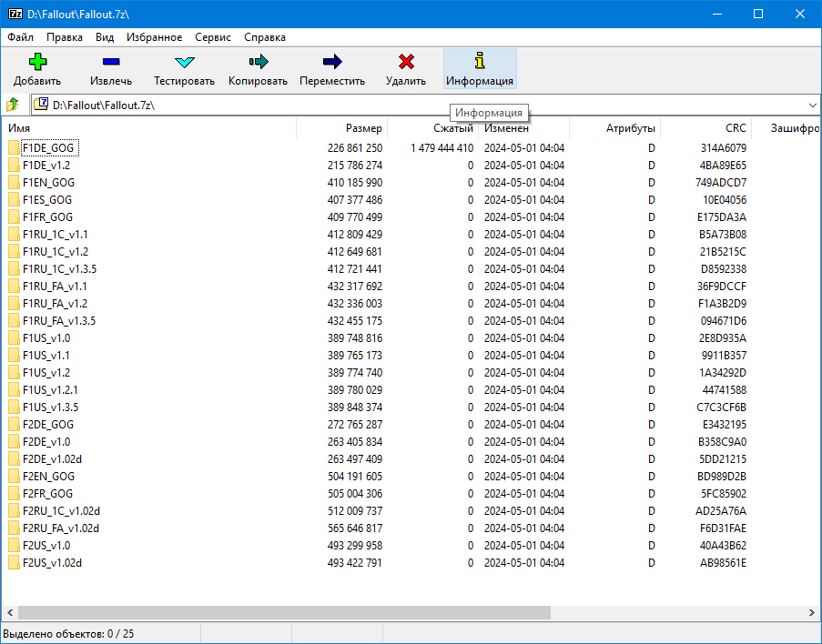Click the scrollbar right arrow

(812, 612)
